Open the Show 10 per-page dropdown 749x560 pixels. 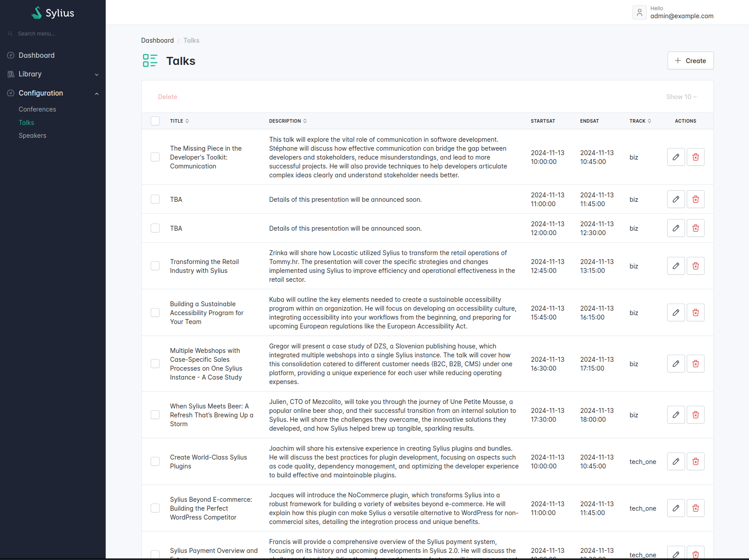click(681, 97)
